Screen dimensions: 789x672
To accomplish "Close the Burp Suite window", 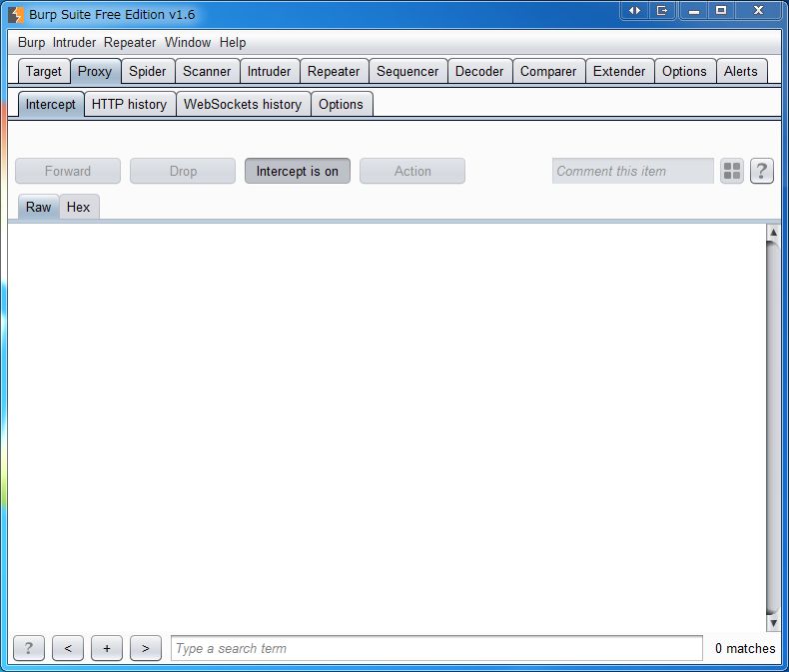I will pos(759,10).
